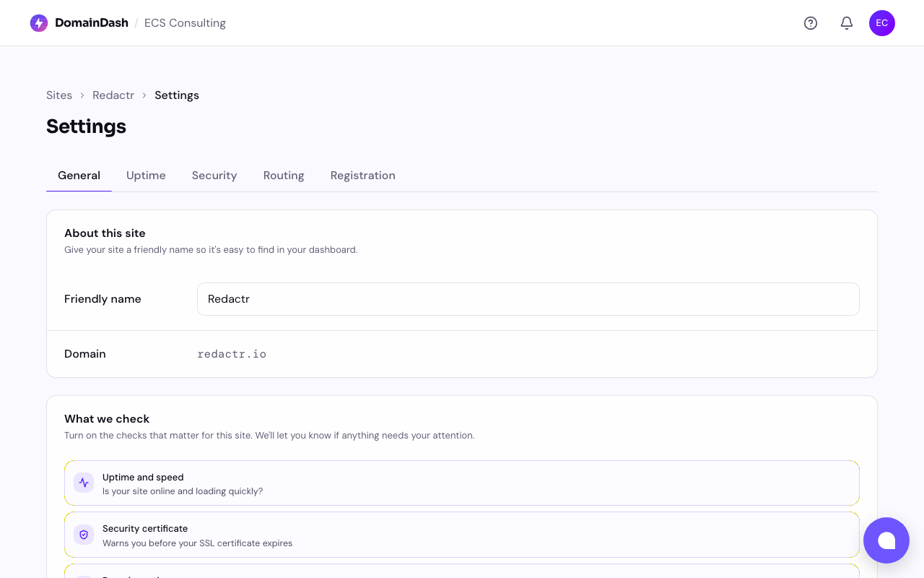View the Registration tab
This screenshot has height=578, width=924.
[x=363, y=176]
